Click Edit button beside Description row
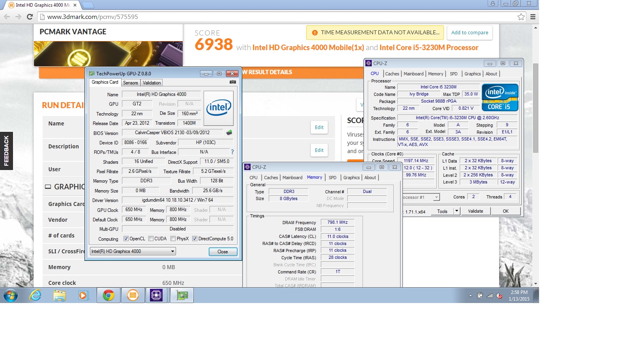Image resolution: width=644 pixels, height=363 pixels. click(x=319, y=150)
